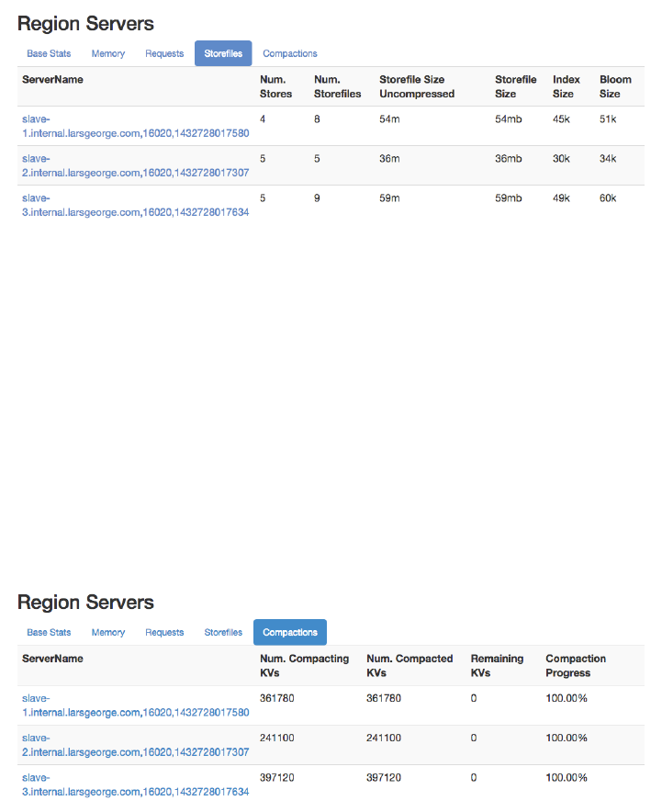Open slave-1 server link in Storefiles table
The width and height of the screenshot is (662, 812).
[136, 126]
